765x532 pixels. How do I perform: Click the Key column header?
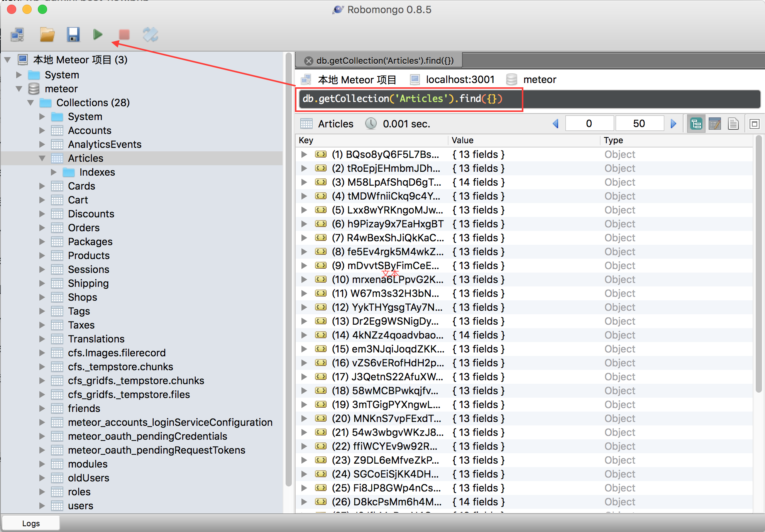pos(372,141)
